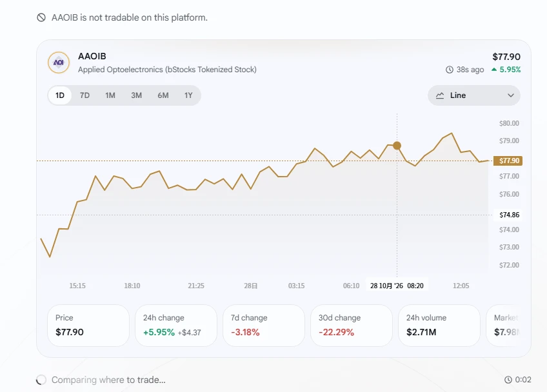Image resolution: width=547 pixels, height=392 pixels.
Task: Click the 0:02 elapsed timer
Action: [x=523, y=380]
